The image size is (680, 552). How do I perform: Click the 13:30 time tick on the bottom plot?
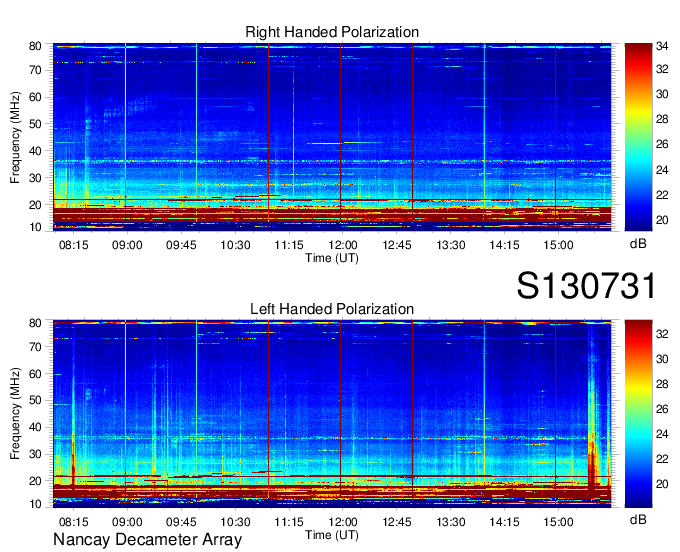click(451, 522)
